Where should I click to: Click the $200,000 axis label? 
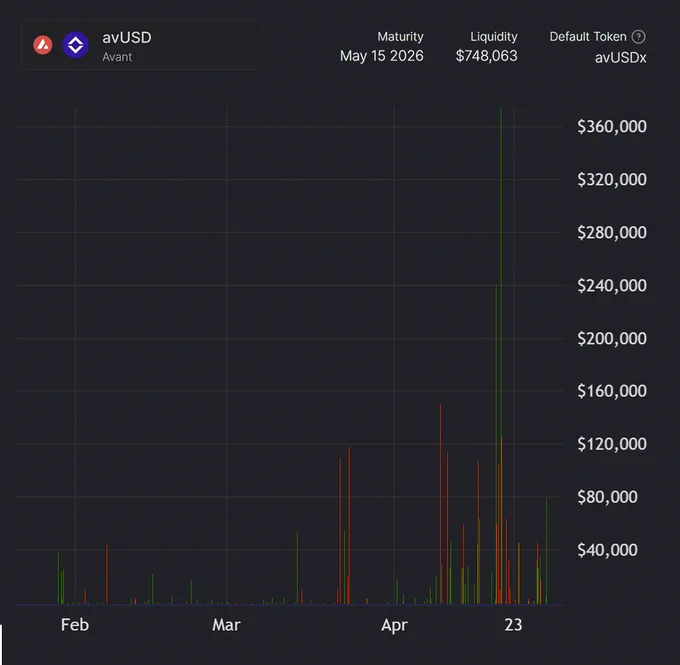click(x=612, y=338)
